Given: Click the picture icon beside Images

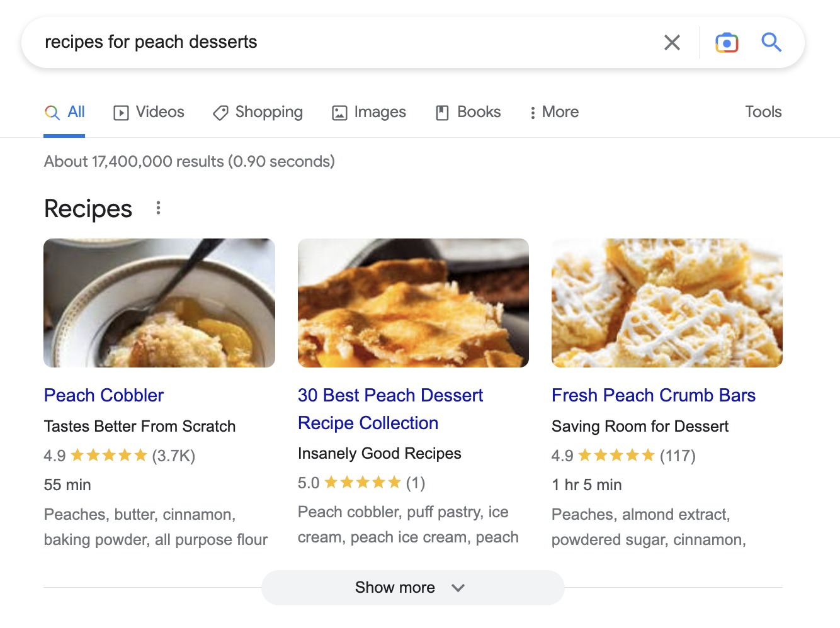Looking at the screenshot, I should click(x=339, y=112).
